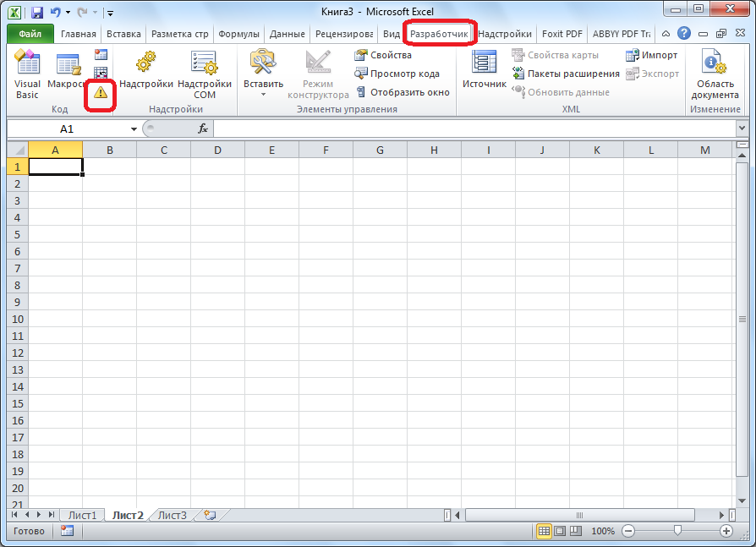The height and width of the screenshot is (547, 756).
Task: Open the Макросы dialog
Action: click(x=66, y=70)
